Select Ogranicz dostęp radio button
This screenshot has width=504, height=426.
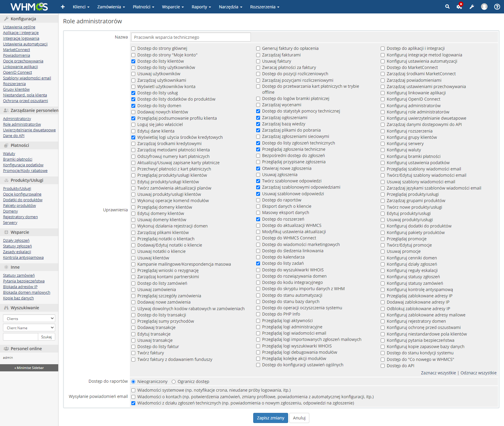pyautogui.click(x=173, y=382)
